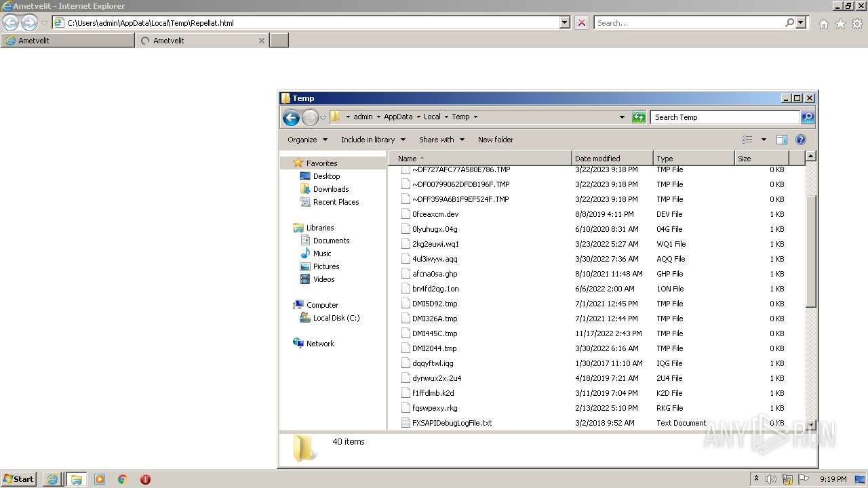Change the view with the Views icon
Image resolution: width=868 pixels, height=488 pixels.
[747, 140]
